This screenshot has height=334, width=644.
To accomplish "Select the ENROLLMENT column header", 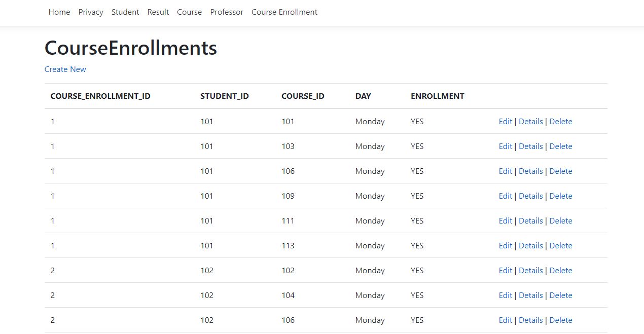I will click(x=437, y=96).
